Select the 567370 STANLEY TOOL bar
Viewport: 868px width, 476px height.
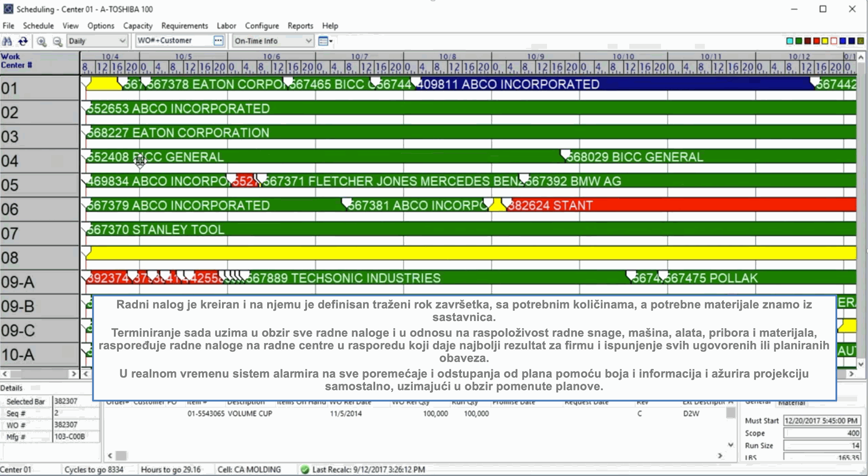coord(452,229)
